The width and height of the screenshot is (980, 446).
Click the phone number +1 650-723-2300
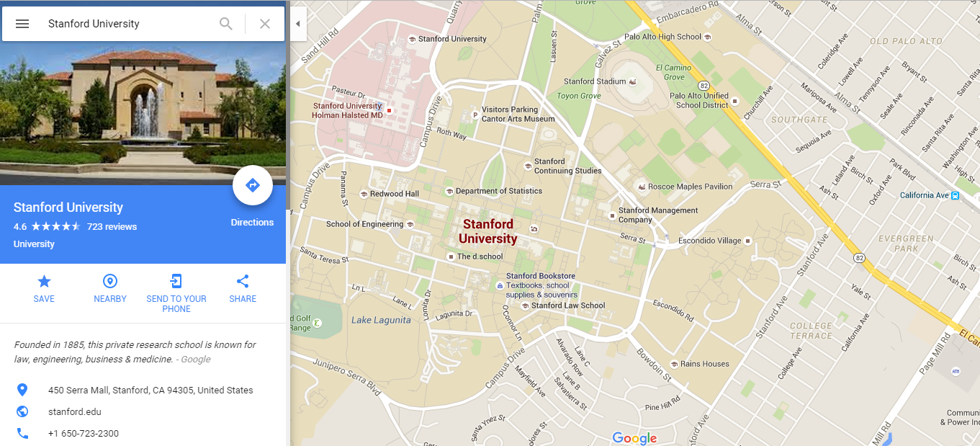84,434
